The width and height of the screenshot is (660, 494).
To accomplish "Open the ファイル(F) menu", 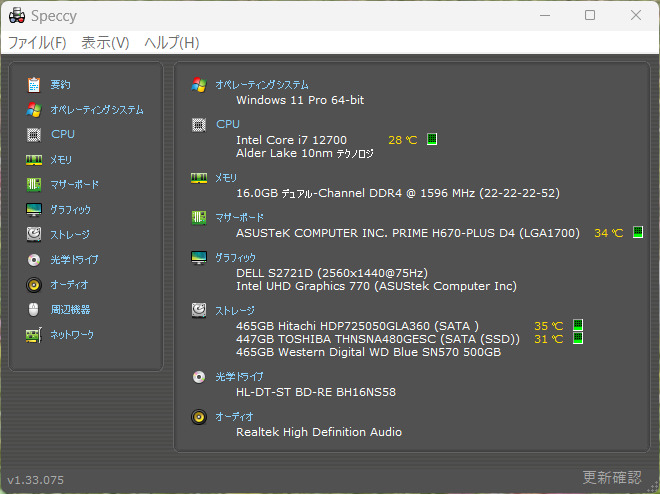I will [37, 42].
